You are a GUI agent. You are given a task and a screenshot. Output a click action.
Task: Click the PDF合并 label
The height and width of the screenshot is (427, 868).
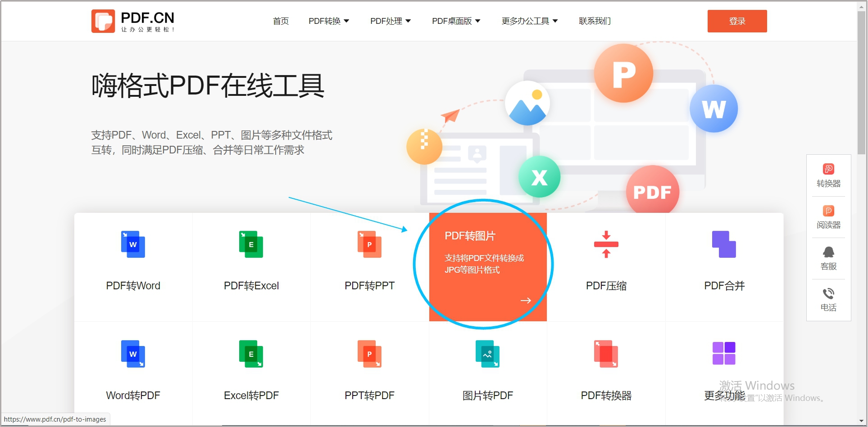724,286
